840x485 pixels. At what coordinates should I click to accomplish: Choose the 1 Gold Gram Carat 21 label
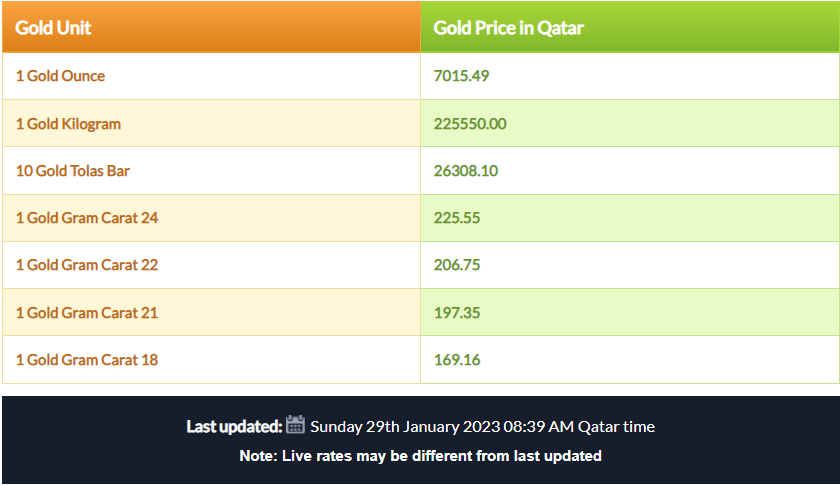[87, 313]
